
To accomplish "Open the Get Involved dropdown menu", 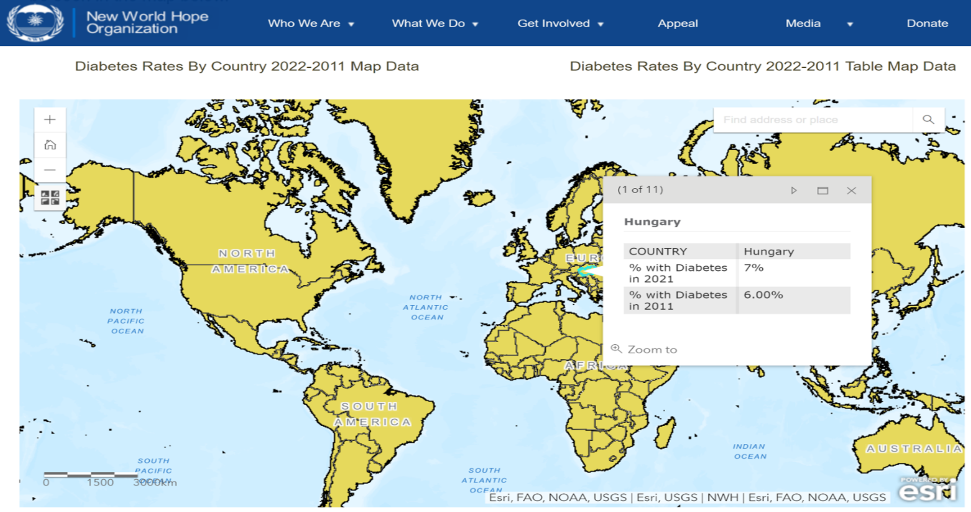I will coord(560,23).
